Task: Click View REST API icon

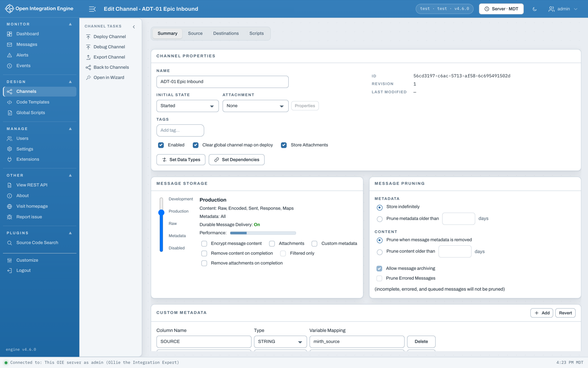Action: tap(9, 185)
